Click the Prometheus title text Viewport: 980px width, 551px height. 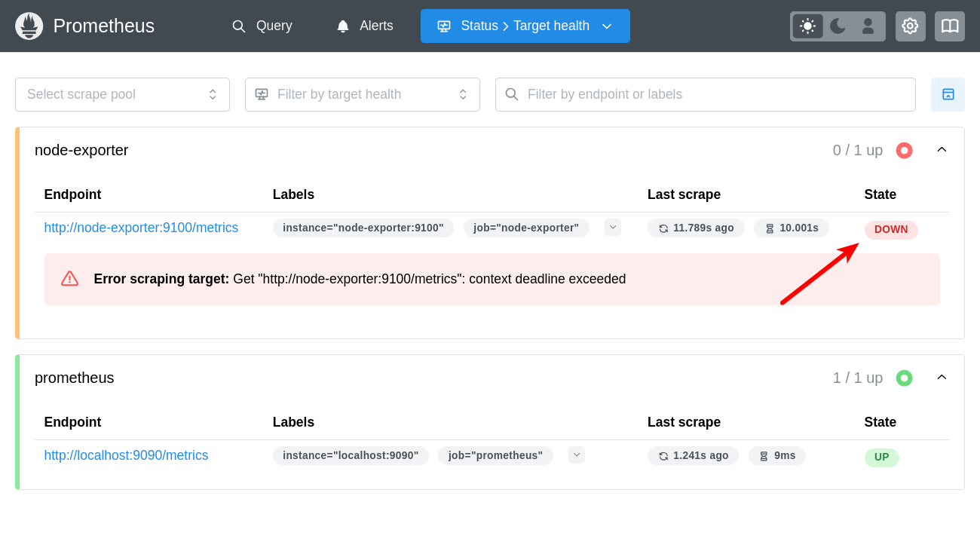point(104,26)
